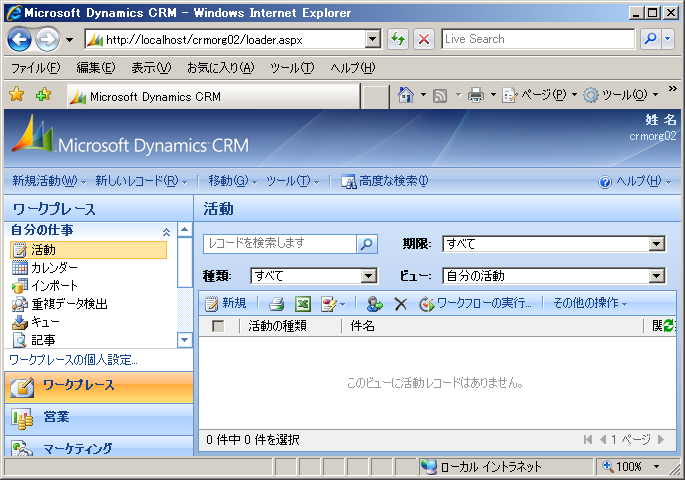This screenshot has width=685, height=480.
Task: Click the Export to Excel icon
Action: coord(303,304)
